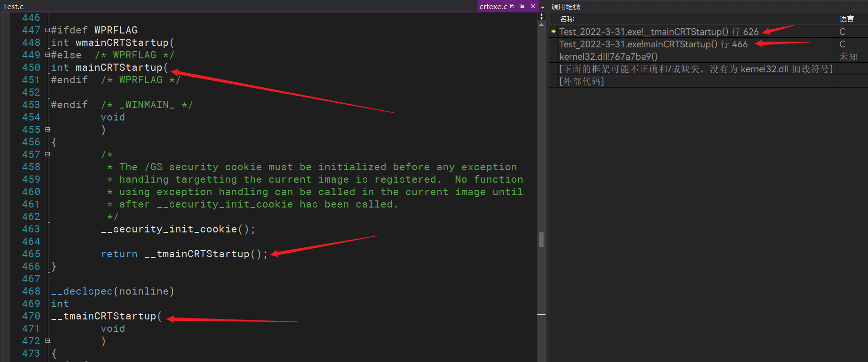
Task: Click the yellow current-frame arrow in call stack
Action: coord(554,32)
